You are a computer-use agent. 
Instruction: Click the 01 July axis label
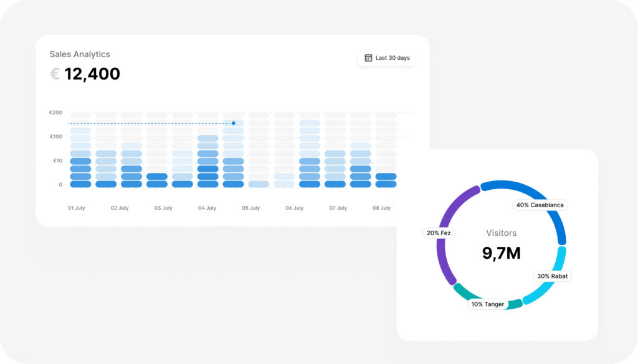pyautogui.click(x=77, y=208)
